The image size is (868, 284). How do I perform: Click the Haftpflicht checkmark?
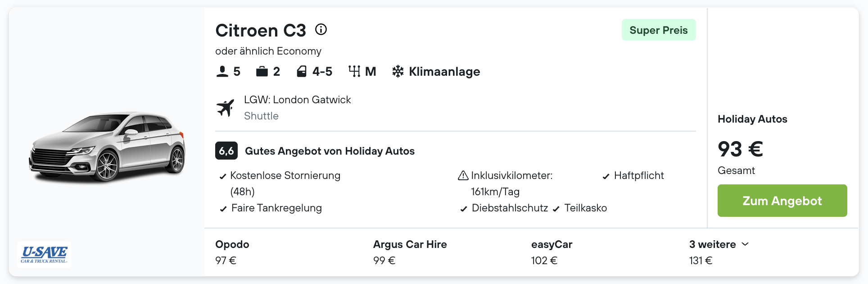606,176
